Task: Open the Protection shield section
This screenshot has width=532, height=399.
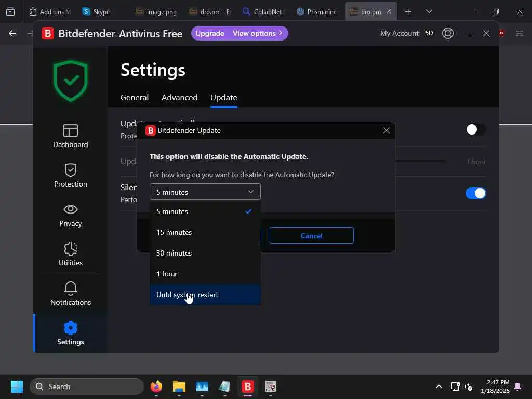Action: click(x=71, y=176)
